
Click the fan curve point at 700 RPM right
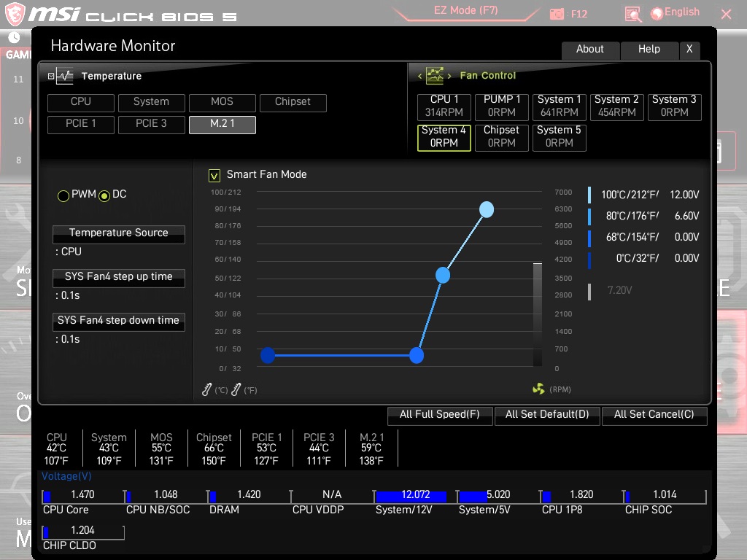tap(417, 355)
